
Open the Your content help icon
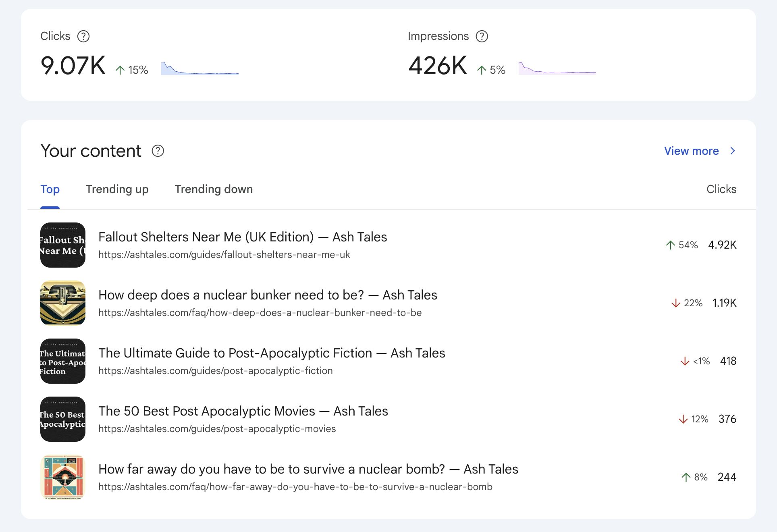[158, 151]
